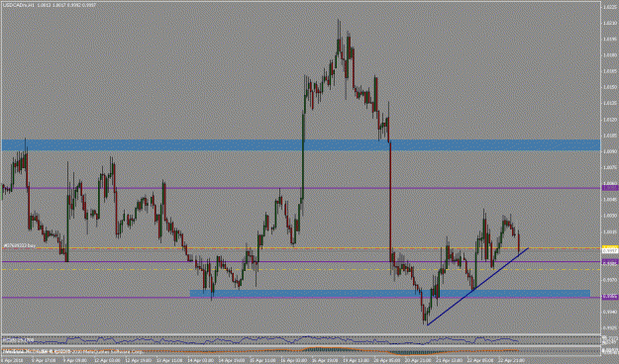Image resolution: width=619 pixels, height=364 pixels.
Task: Select the lower blue support rectangle
Action: coord(390,294)
